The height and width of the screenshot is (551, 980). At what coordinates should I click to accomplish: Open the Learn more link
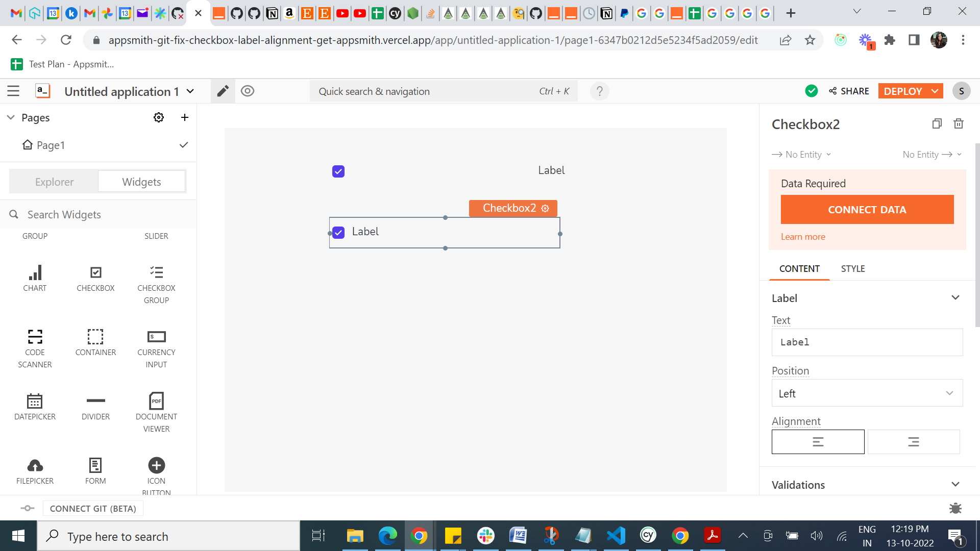[x=802, y=237]
